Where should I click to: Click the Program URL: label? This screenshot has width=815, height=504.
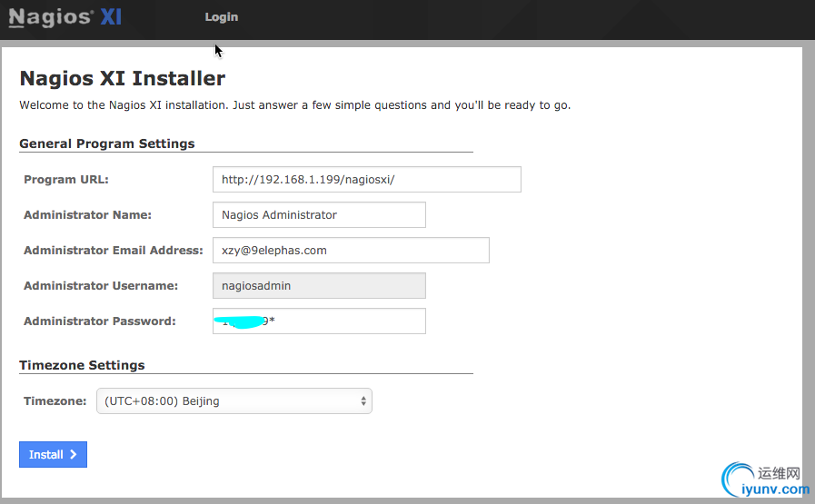(66, 179)
